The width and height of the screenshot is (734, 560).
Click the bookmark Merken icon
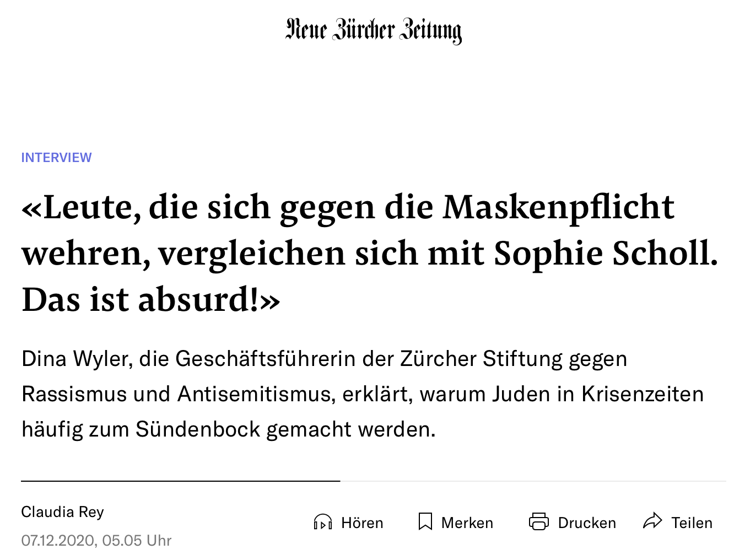[425, 522]
